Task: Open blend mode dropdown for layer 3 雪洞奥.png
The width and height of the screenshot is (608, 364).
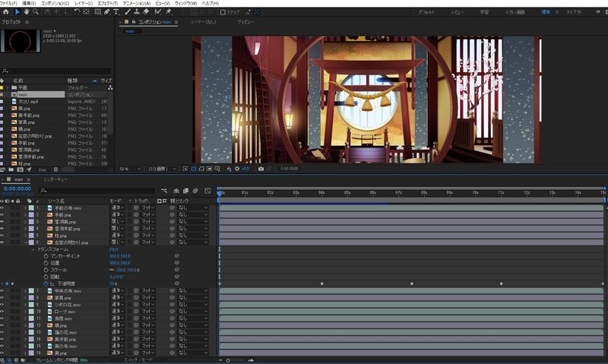Action: pos(118,222)
